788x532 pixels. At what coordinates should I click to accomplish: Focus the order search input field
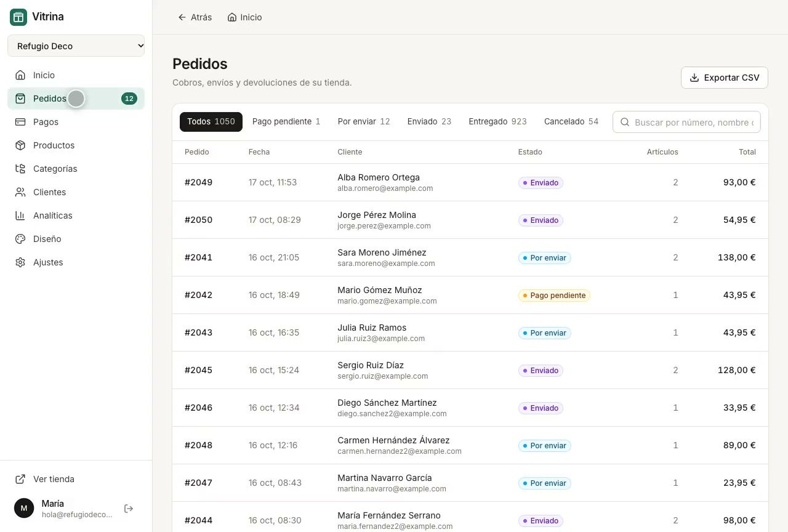coord(686,122)
